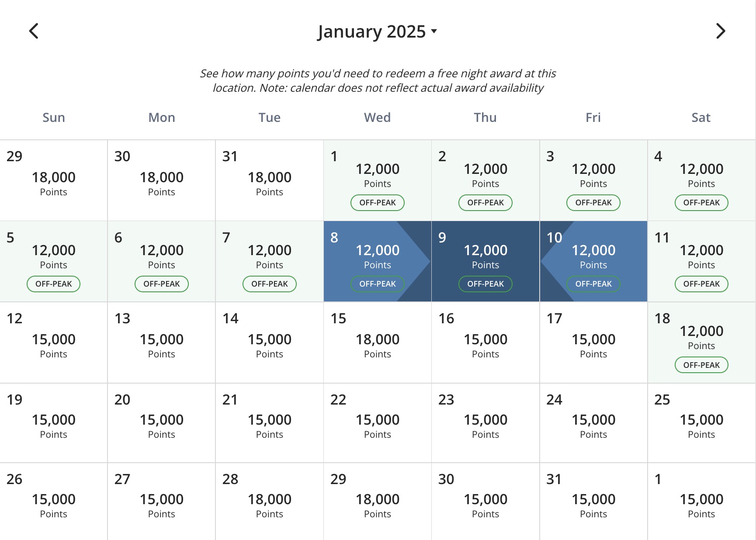Click the OFF-PEAK badge on January 1
This screenshot has width=756, height=540.
(x=378, y=202)
